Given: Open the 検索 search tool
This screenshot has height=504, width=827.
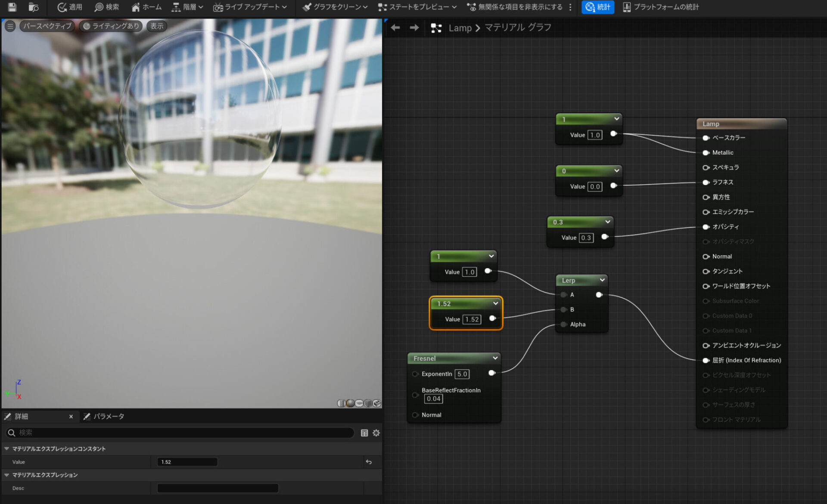Looking at the screenshot, I should [106, 7].
